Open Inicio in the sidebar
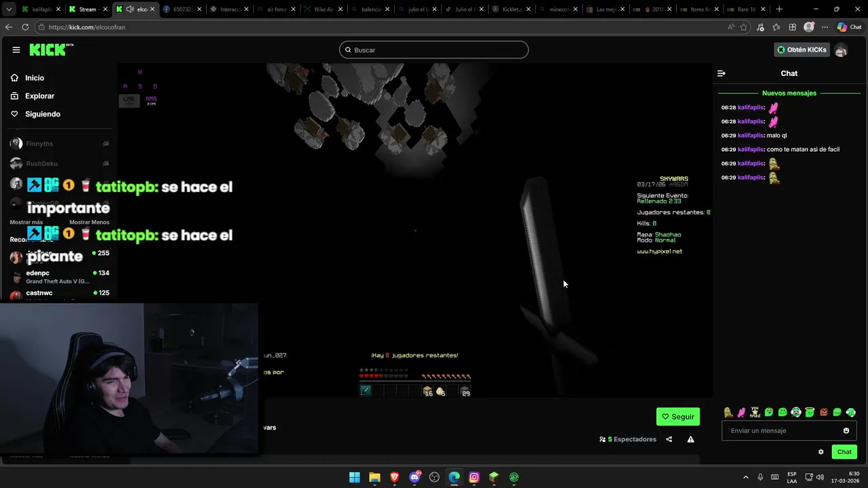 (x=35, y=78)
